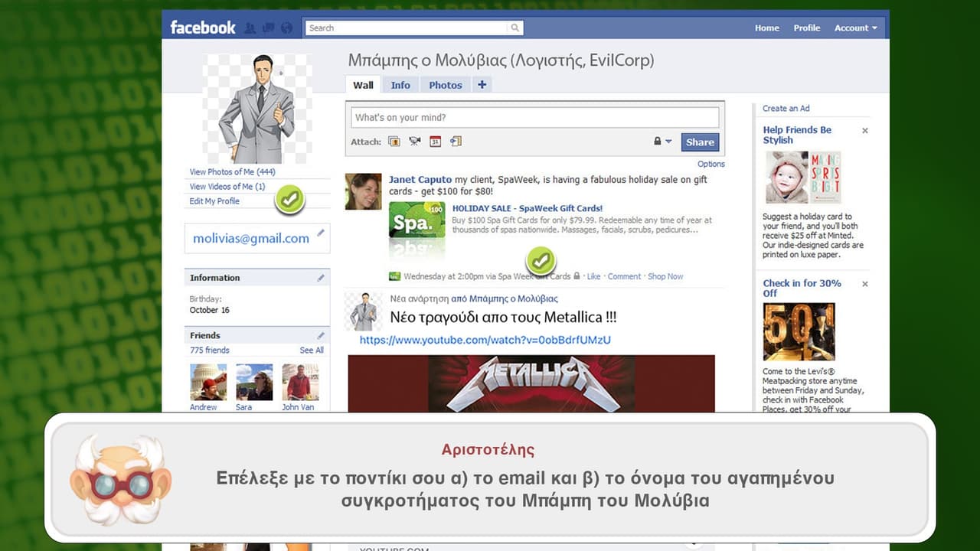This screenshot has height=551, width=980.
Task: Attach a photo using the photo icon
Action: tap(394, 142)
